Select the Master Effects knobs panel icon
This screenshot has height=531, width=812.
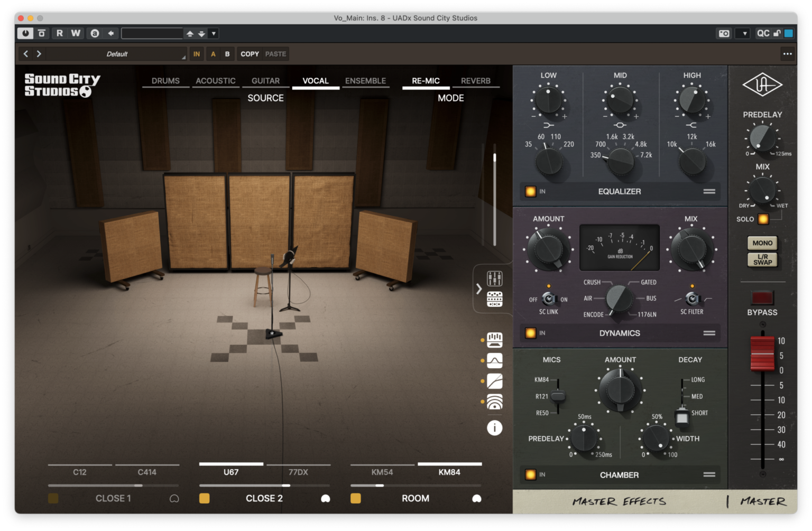click(x=494, y=299)
